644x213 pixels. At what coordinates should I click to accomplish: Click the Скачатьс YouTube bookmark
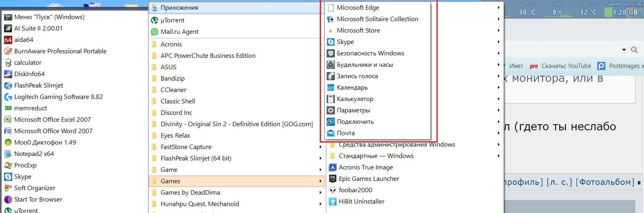tap(566, 66)
